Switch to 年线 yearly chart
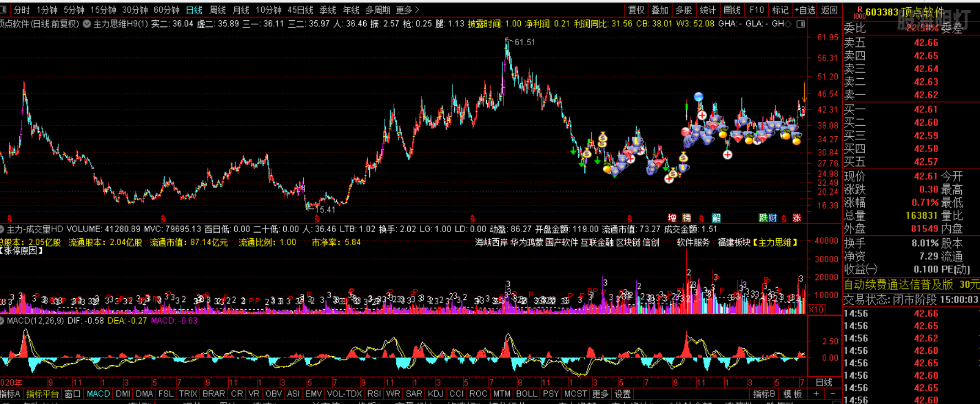Screen dimensions: 980x404 [351, 10]
